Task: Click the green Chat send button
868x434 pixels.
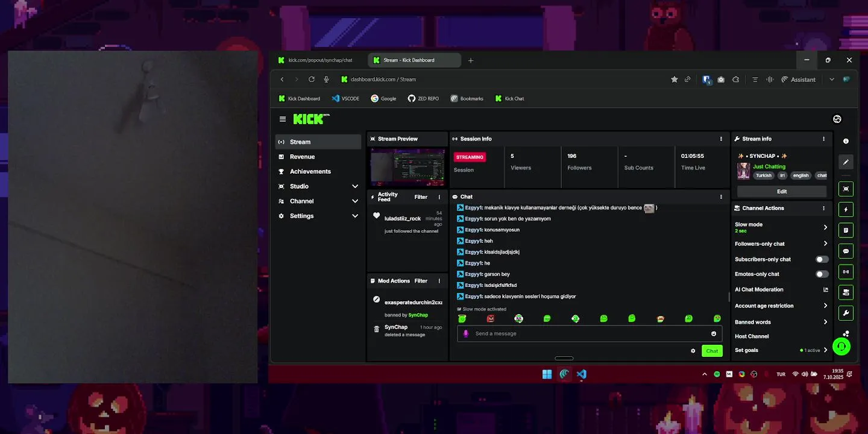Action: pyautogui.click(x=712, y=351)
